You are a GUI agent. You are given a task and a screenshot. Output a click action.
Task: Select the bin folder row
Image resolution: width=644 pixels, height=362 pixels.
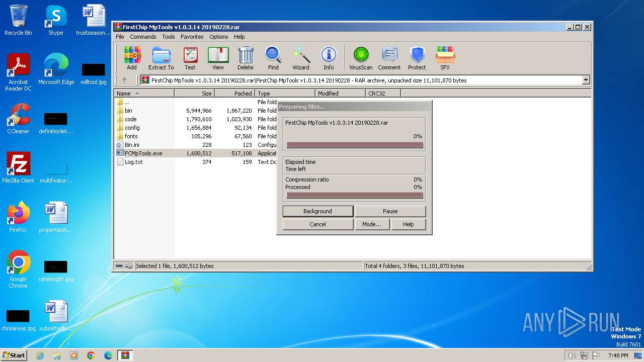pyautogui.click(x=196, y=111)
